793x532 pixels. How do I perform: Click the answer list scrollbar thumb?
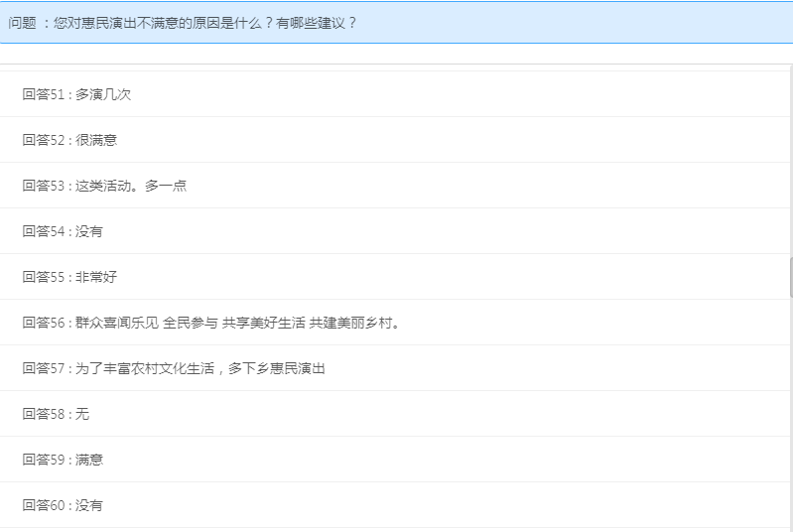click(791, 277)
